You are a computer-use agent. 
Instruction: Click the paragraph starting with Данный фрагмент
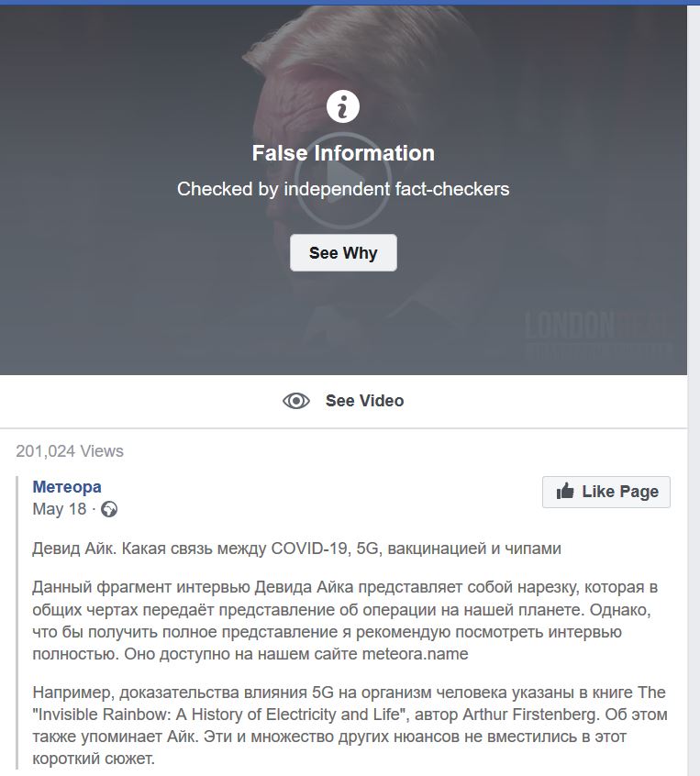[x=339, y=620]
